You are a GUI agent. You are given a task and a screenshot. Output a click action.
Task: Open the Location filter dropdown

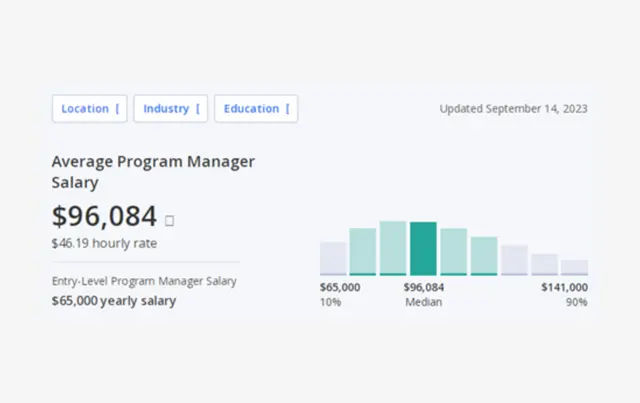pos(89,109)
